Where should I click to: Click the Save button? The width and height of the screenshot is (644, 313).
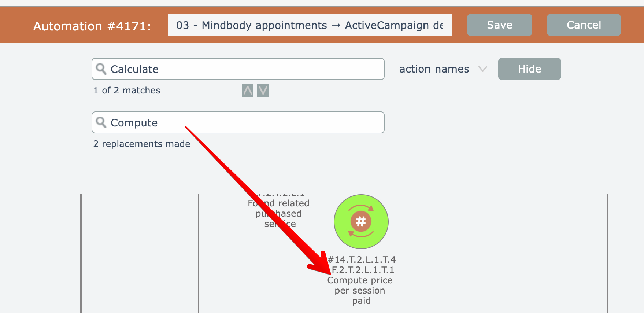tap(499, 25)
